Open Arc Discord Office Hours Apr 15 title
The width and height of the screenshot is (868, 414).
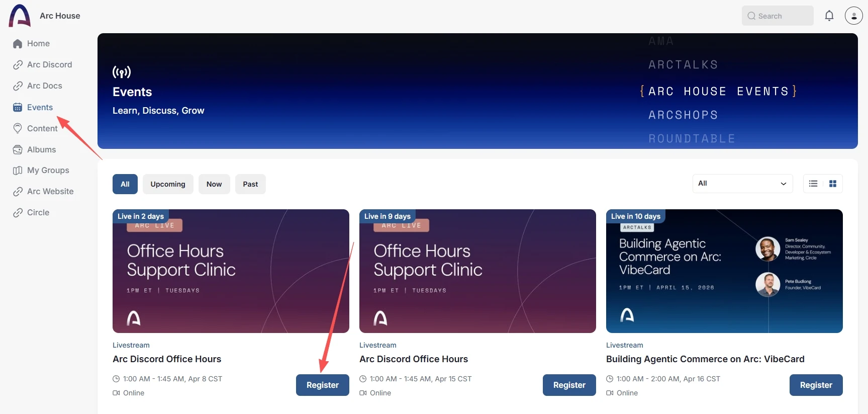(x=414, y=359)
